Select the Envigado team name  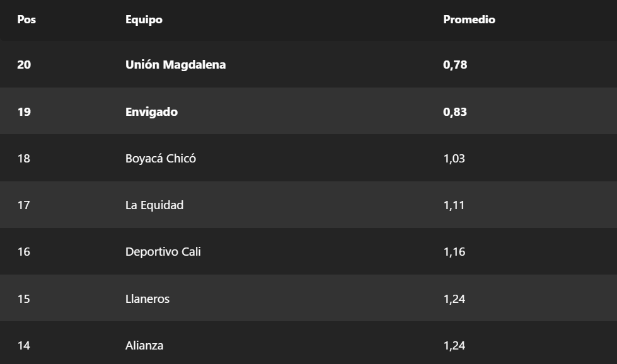click(151, 112)
